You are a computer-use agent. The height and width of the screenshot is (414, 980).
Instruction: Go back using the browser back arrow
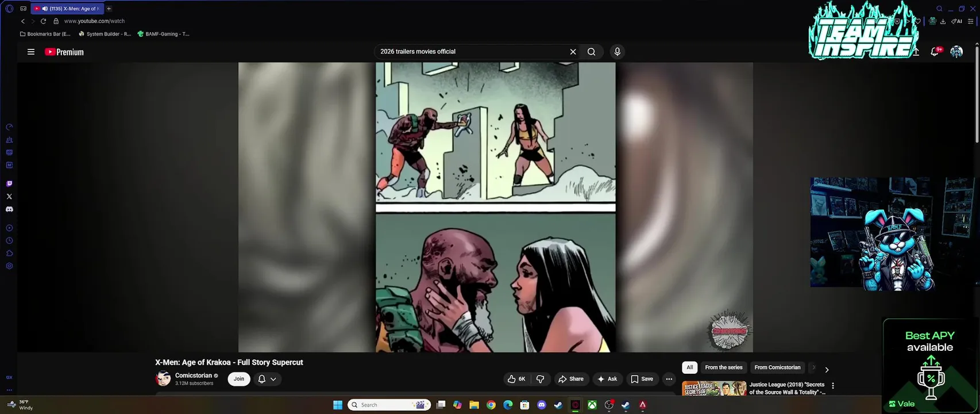[x=23, y=21]
